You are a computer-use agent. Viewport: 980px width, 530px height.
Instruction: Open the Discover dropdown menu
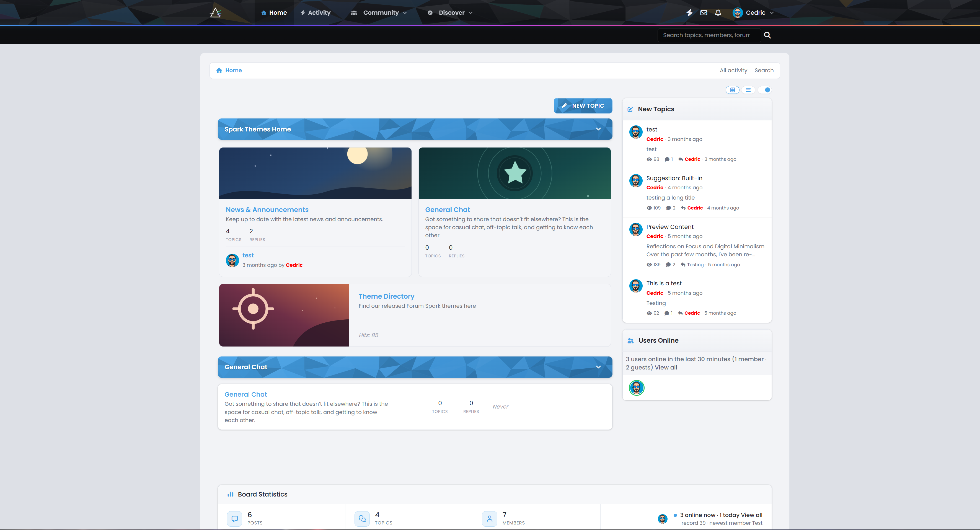tap(450, 12)
